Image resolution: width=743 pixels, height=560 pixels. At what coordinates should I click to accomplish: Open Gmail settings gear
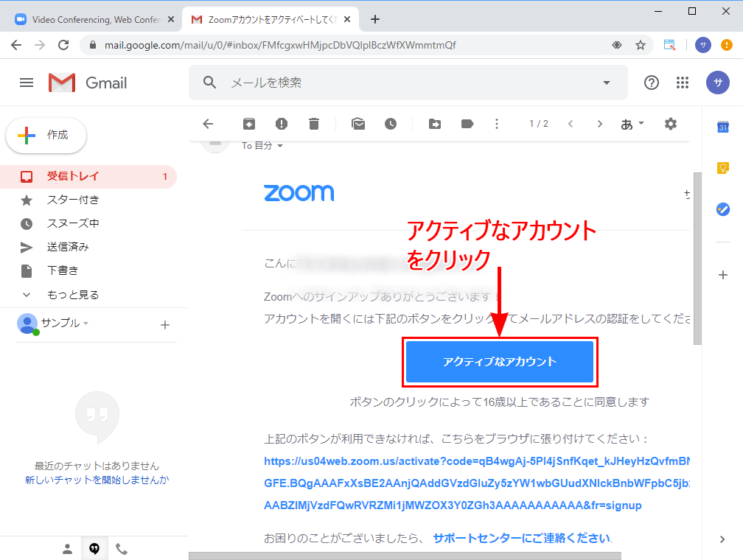tap(670, 124)
